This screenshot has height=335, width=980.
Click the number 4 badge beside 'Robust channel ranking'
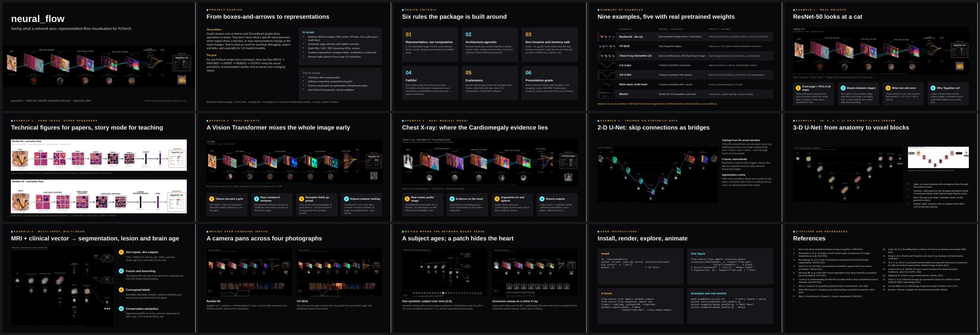tap(346, 199)
